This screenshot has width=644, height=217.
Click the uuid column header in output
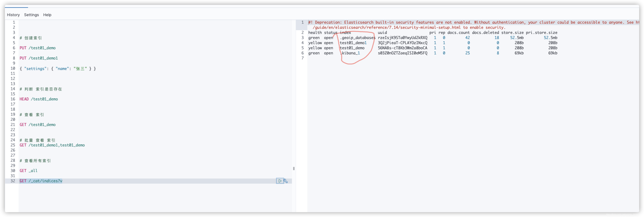(x=382, y=32)
